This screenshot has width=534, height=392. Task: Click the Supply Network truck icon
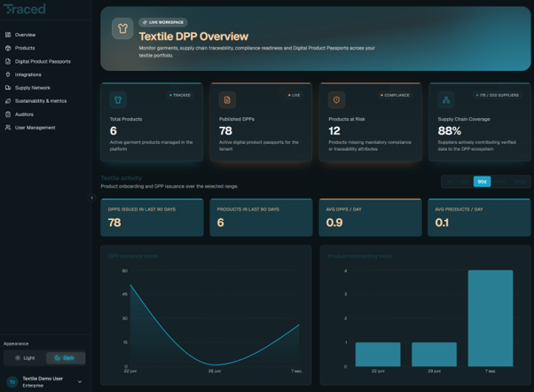click(8, 88)
